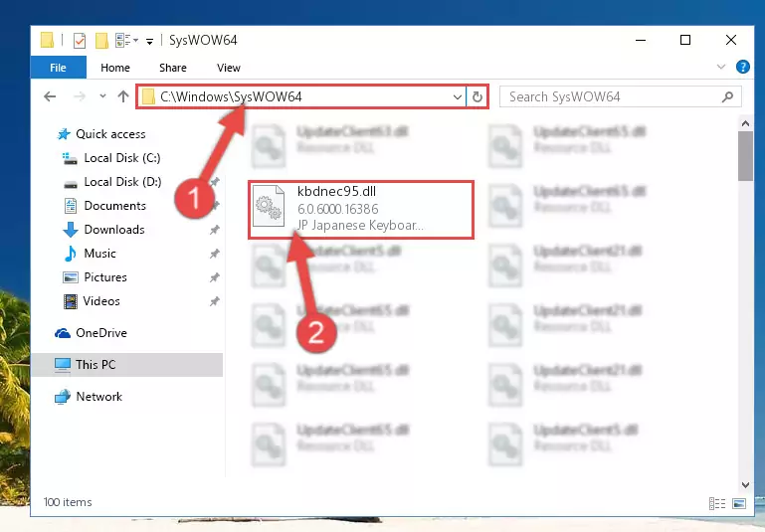
Task: Click the kbdnec95.dll gear file icon
Action: 269,206
